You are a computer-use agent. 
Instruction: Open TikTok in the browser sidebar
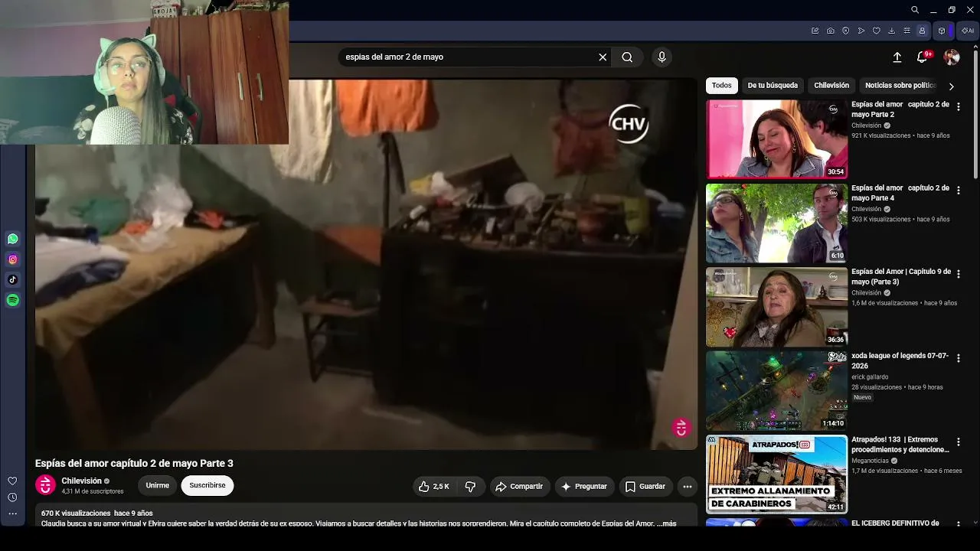pyautogui.click(x=12, y=280)
